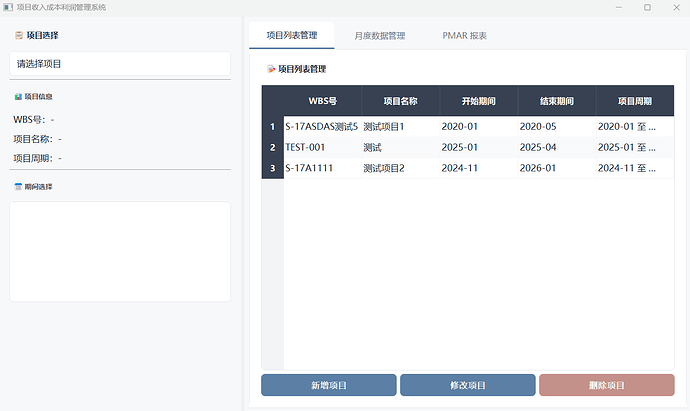The image size is (690, 411).
Task: Click the 结束期间 column header
Action: tap(557, 101)
